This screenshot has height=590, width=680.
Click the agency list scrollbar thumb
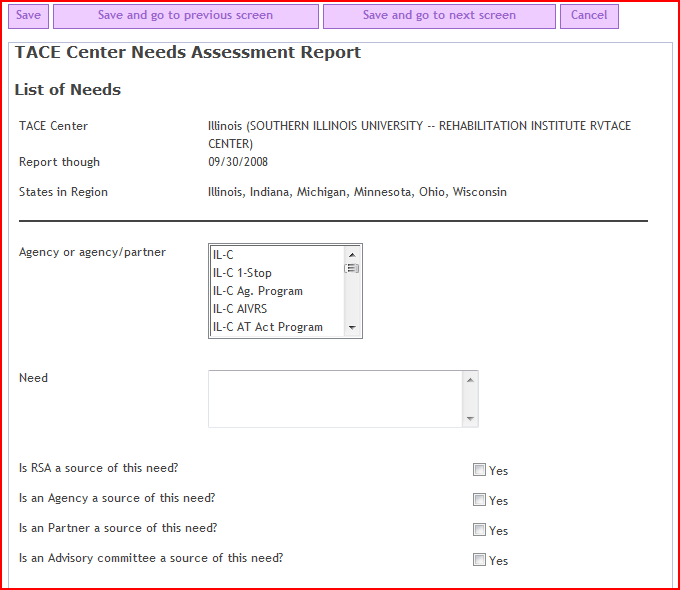(x=352, y=269)
